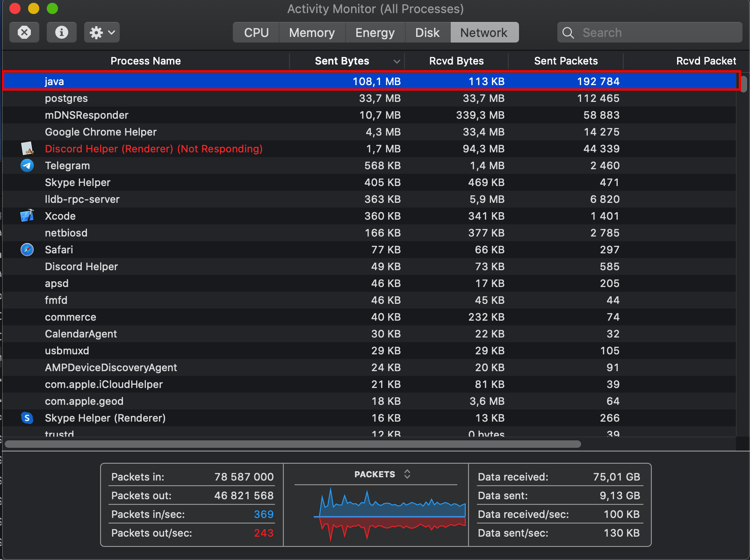Click the Packets out/sec value 243

264,533
